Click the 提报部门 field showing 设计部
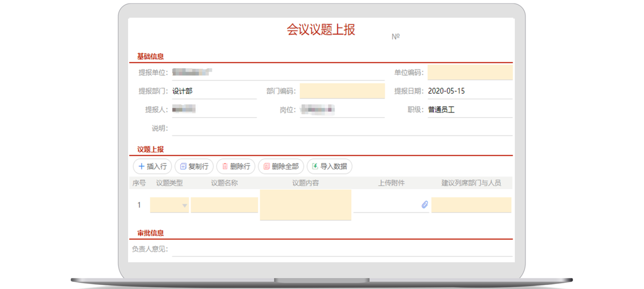 pos(214,91)
